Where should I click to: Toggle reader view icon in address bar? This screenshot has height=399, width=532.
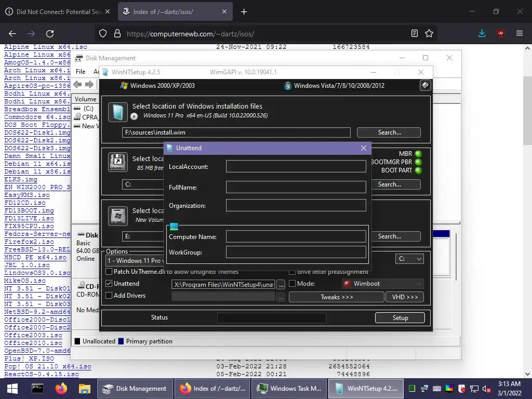pyautogui.click(x=414, y=33)
